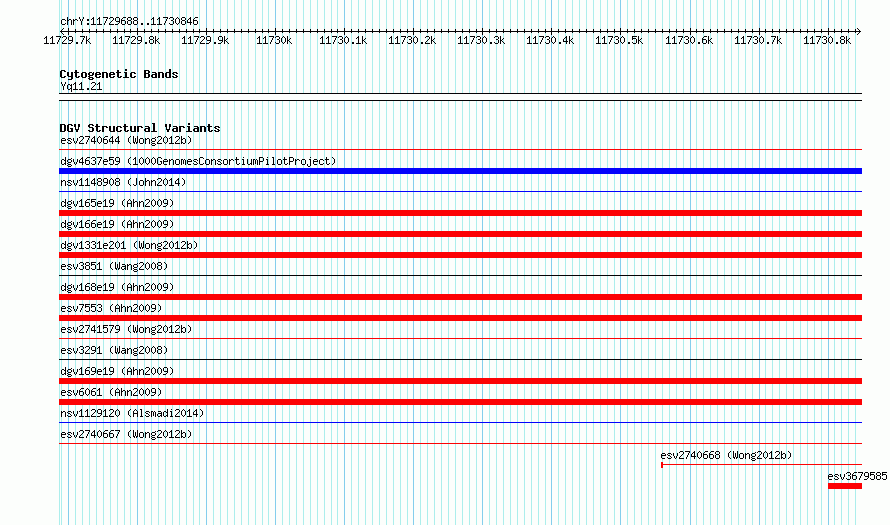Open the dgv168e19 (Ahn2009) label
This screenshot has height=525, width=890.
[117, 287]
